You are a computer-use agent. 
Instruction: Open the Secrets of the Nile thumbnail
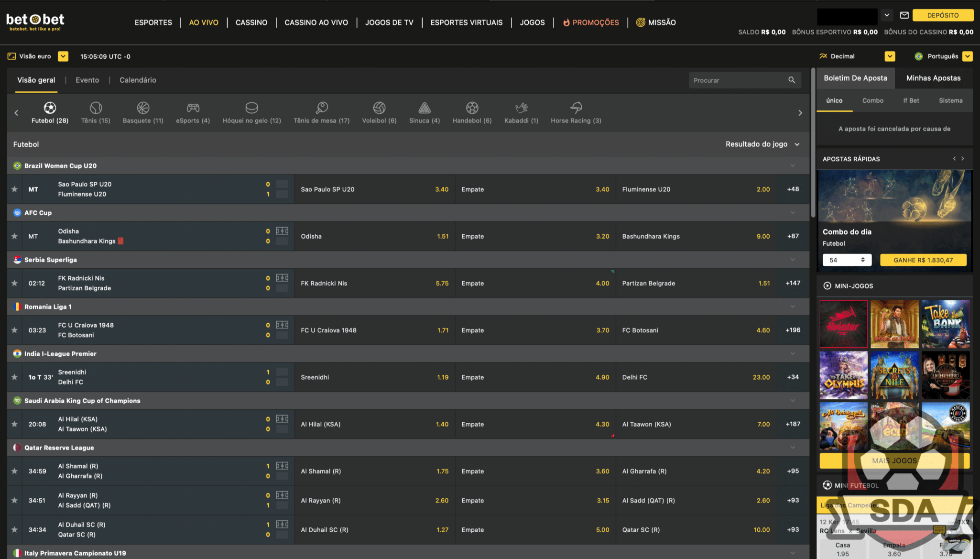894,375
